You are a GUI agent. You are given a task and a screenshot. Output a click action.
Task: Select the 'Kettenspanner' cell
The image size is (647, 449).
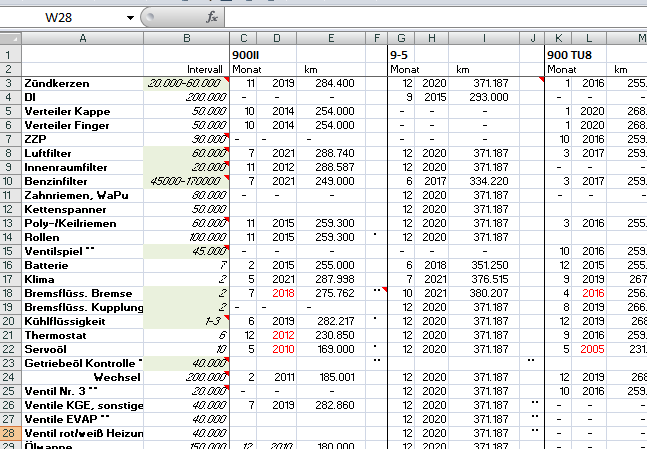coord(83,210)
